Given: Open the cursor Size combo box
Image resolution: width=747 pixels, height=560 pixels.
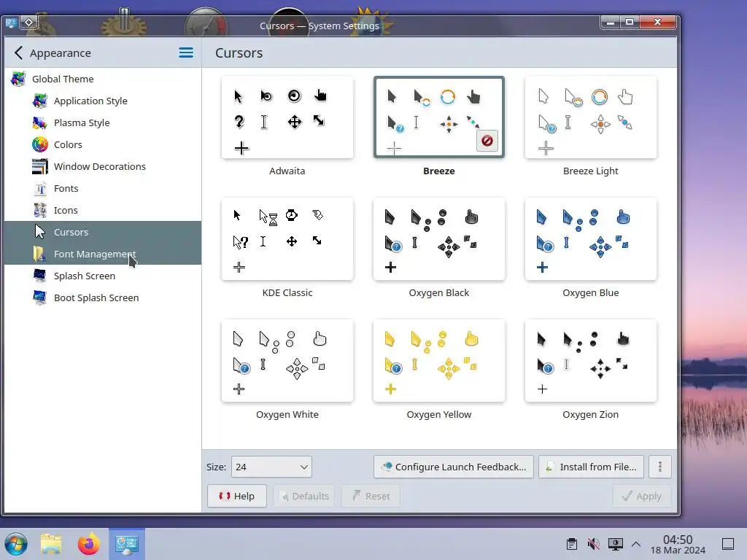Looking at the screenshot, I should point(271,467).
